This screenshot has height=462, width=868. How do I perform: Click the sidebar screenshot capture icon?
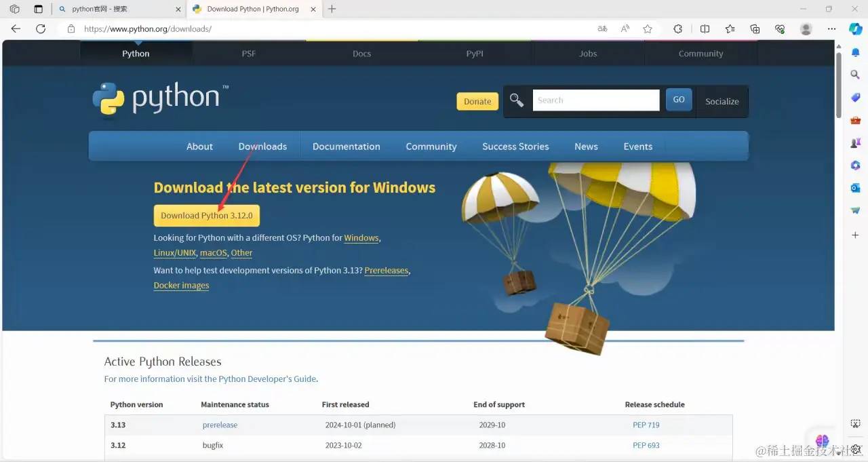(856, 423)
